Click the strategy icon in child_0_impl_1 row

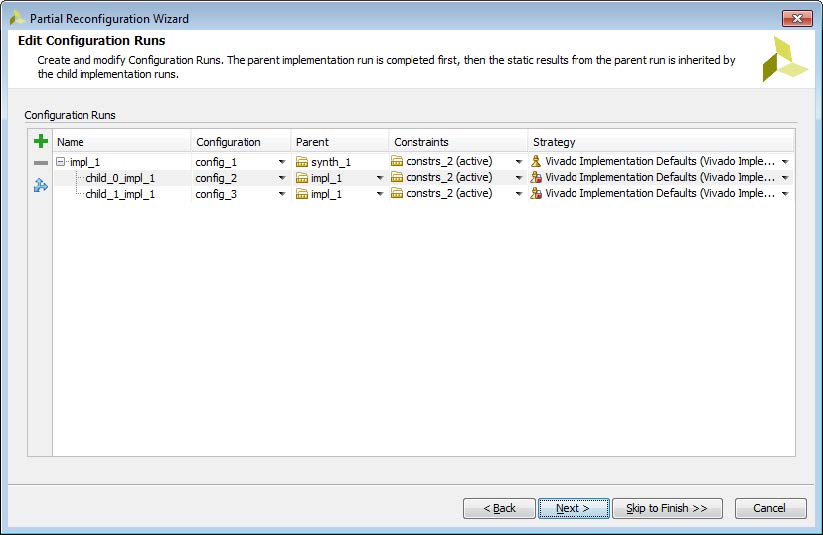536,177
